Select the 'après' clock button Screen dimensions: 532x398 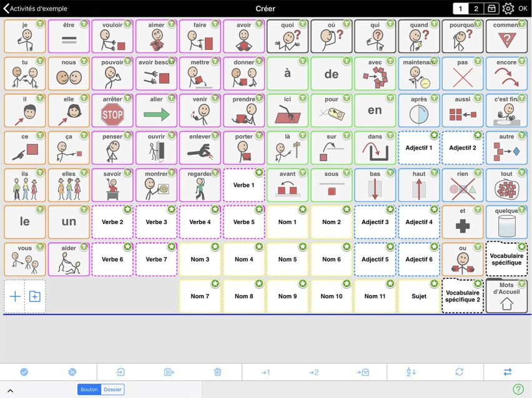coord(419,110)
